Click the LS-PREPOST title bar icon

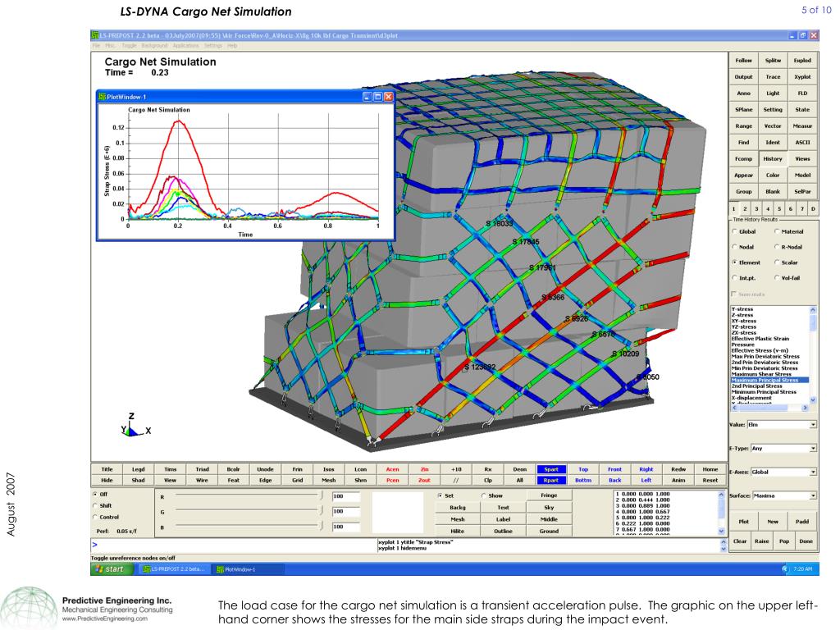[x=95, y=35]
